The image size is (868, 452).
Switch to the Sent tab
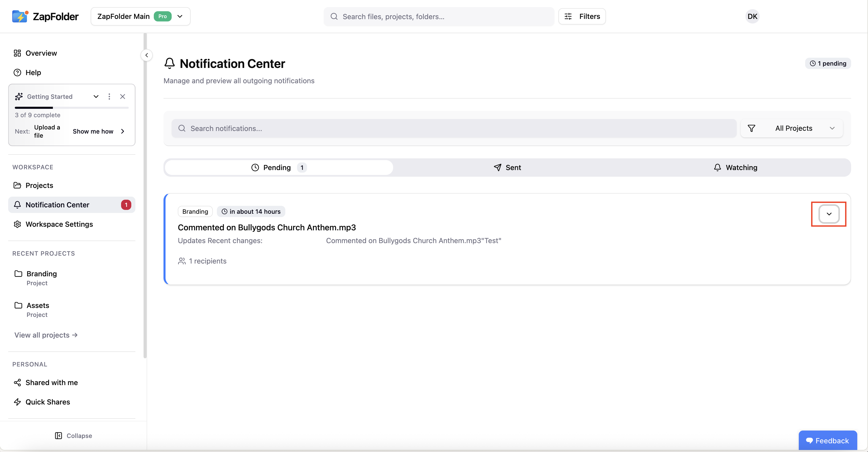click(x=507, y=168)
